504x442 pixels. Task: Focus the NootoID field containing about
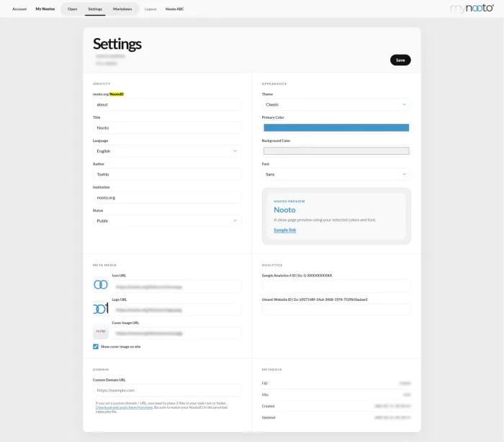[x=167, y=104]
